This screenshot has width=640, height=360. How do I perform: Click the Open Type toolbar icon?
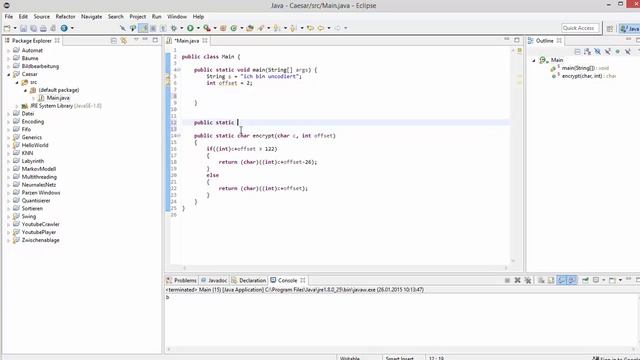pyautogui.click(x=250, y=28)
